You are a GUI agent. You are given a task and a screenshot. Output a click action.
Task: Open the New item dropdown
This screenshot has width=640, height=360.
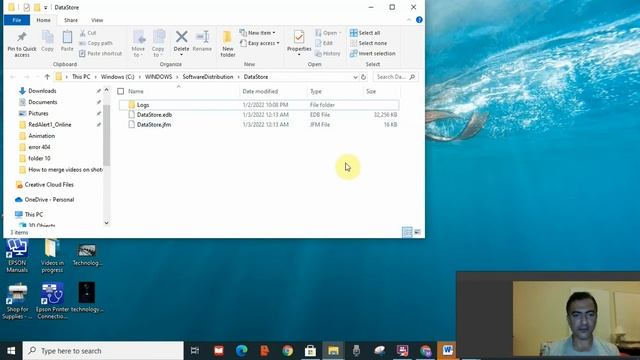pyautogui.click(x=258, y=33)
